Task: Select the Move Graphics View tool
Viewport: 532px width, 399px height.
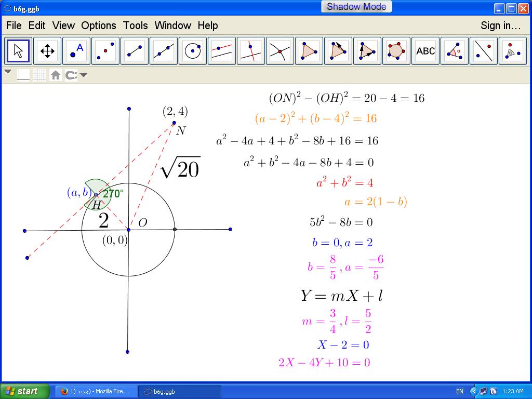Action: [47, 51]
